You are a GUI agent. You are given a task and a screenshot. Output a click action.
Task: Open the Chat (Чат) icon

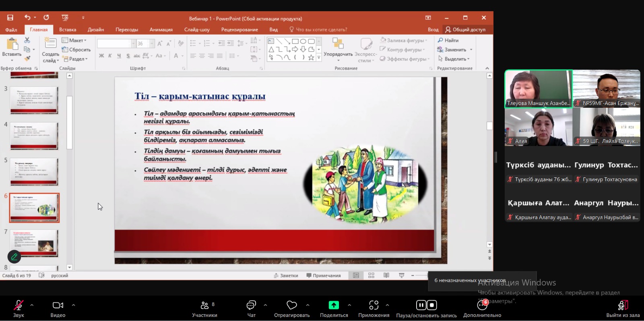pyautogui.click(x=251, y=305)
